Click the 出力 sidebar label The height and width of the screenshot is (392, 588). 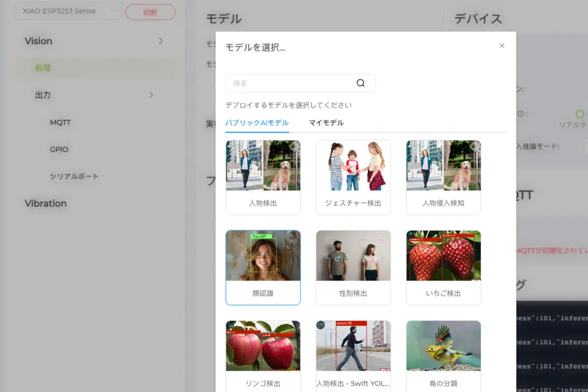coord(42,95)
